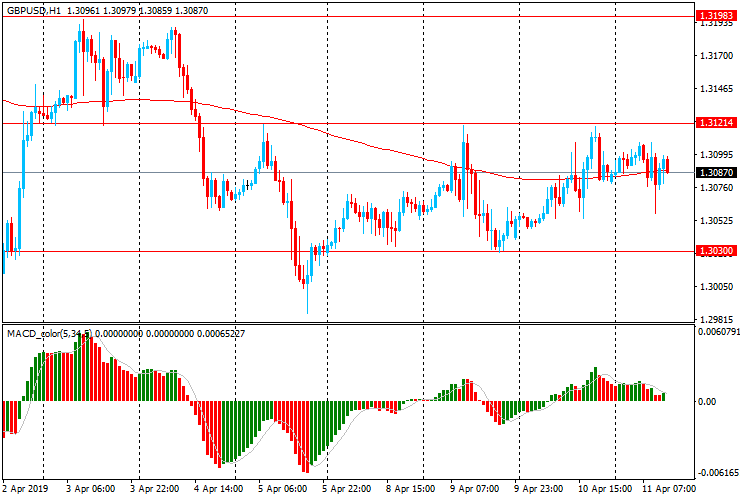Click the 1.30525 price axis label

tap(716, 221)
